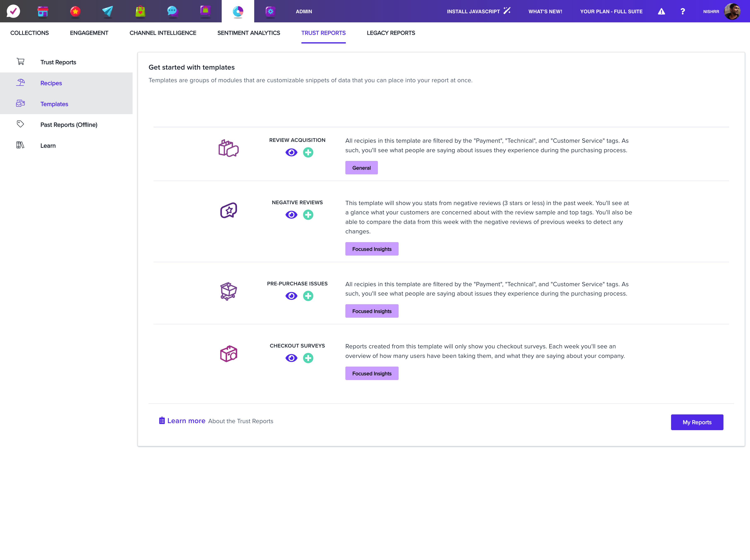Switch to the Collections tab
This screenshot has width=750, height=560.
point(29,33)
